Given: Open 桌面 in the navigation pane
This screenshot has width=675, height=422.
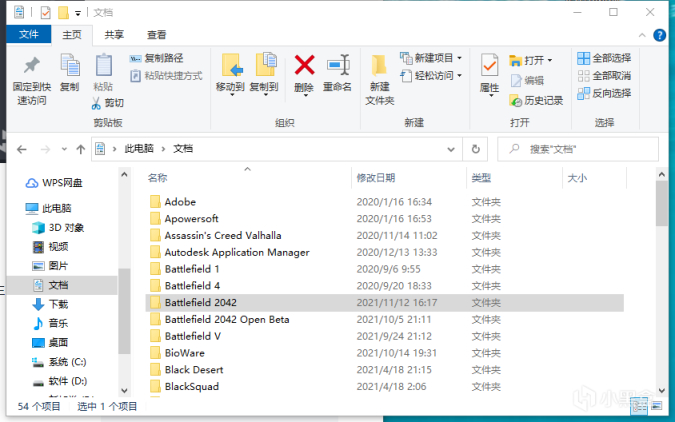Looking at the screenshot, I should tap(50, 342).
